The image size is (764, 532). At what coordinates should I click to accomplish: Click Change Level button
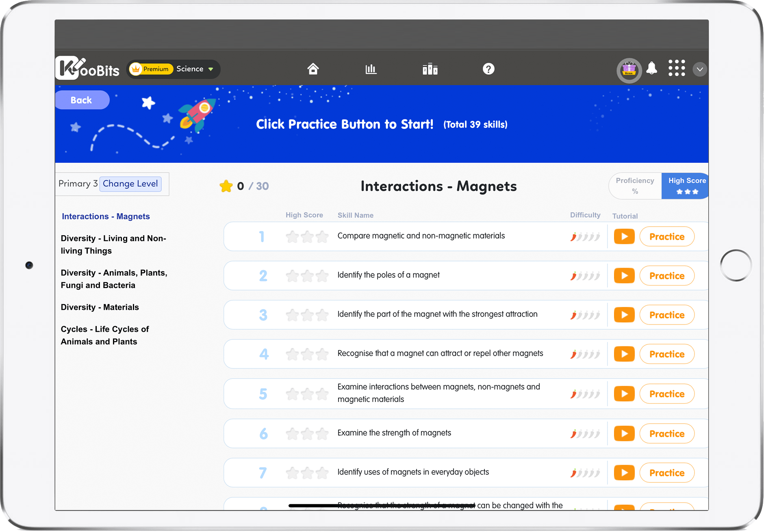pos(130,184)
